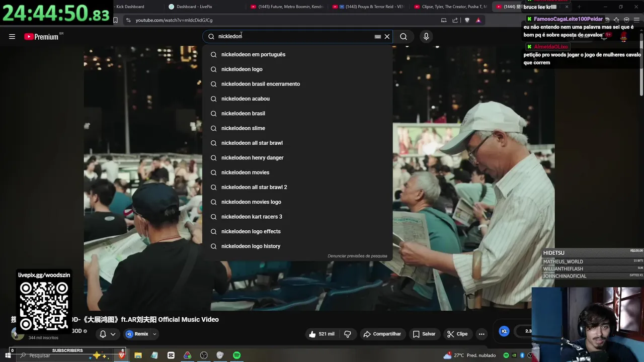Share this page via address bar icon
The height and width of the screenshot is (362, 644).
click(x=455, y=20)
